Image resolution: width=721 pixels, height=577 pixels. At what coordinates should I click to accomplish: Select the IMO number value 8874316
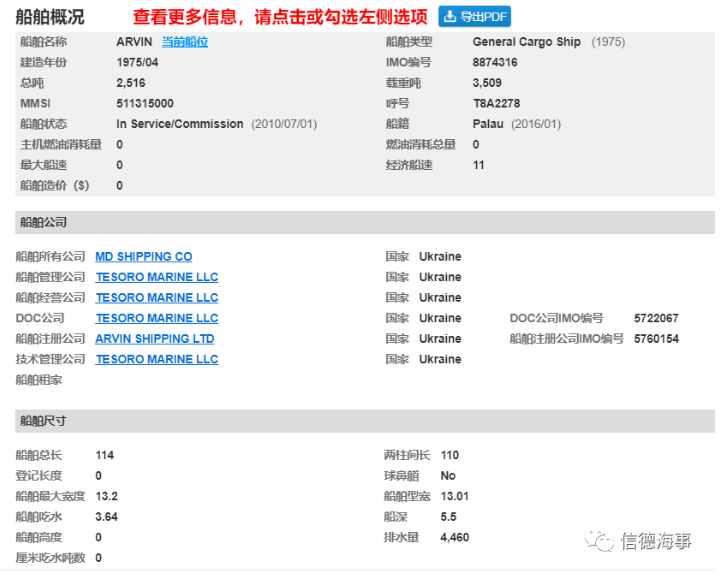pyautogui.click(x=495, y=62)
